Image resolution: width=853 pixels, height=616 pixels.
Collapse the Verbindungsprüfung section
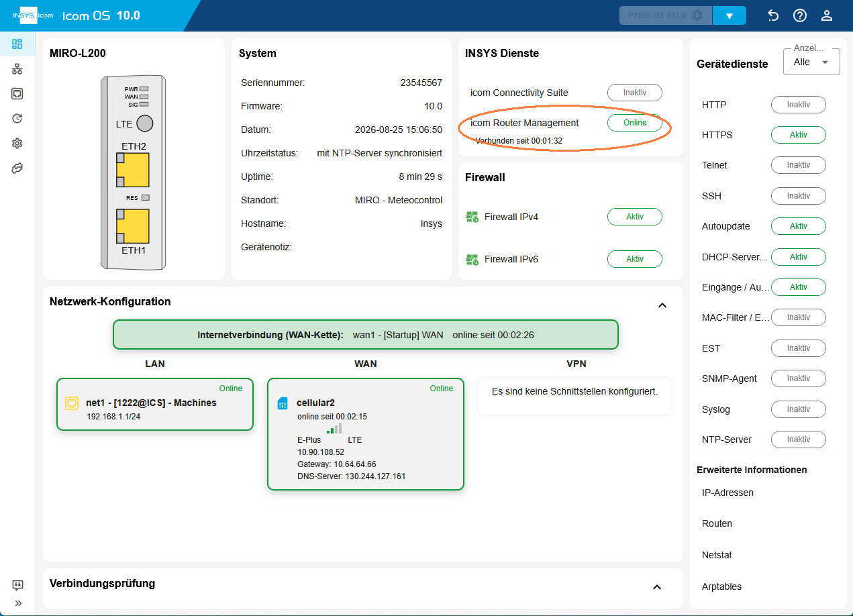point(657,587)
